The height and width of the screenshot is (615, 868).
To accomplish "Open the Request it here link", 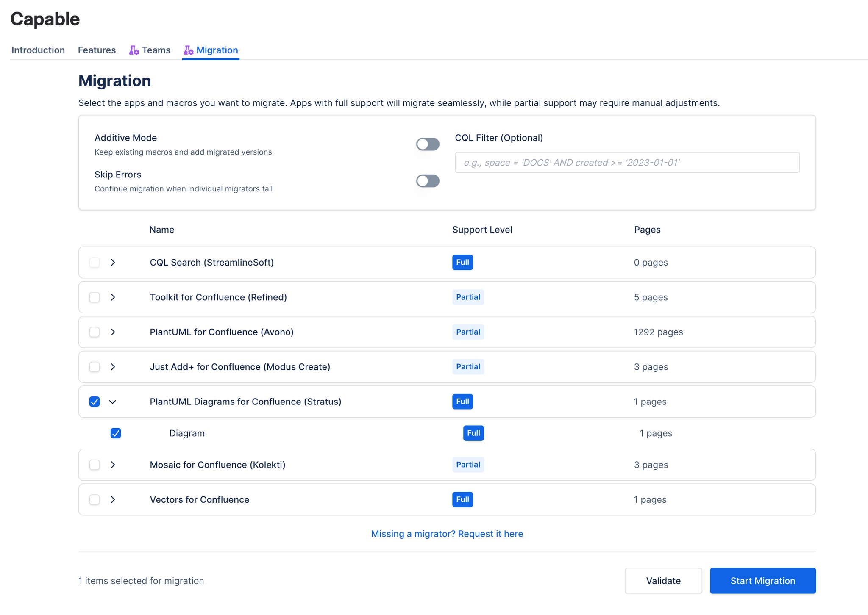I will [490, 534].
